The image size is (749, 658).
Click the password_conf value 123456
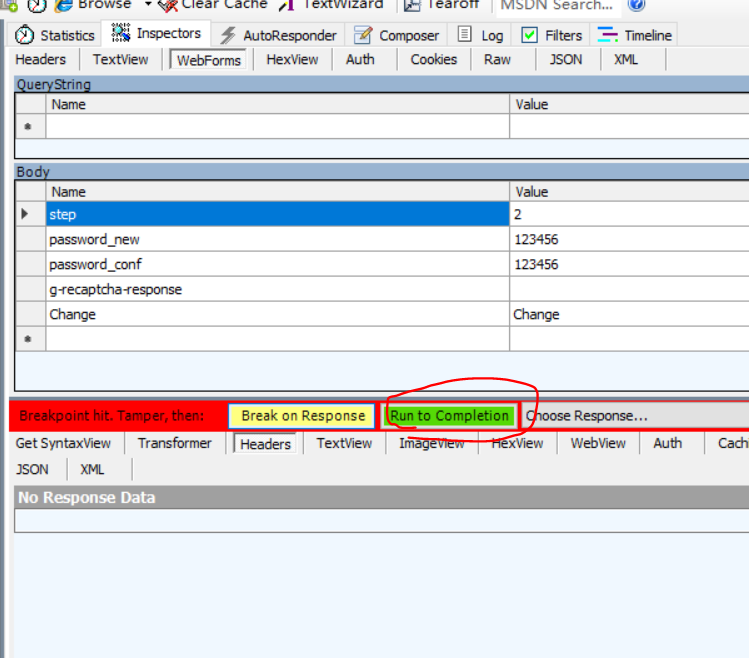[630, 264]
